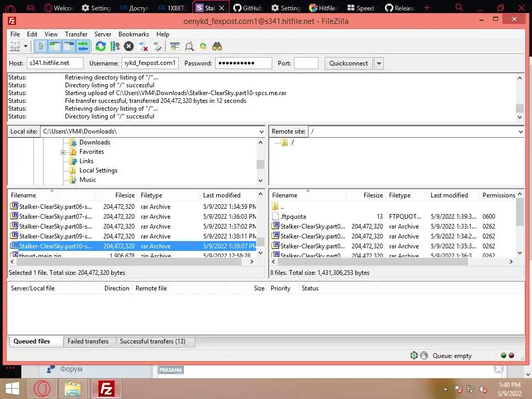The image size is (532, 399).
Task: Open directory listing filters dialog
Action: click(175, 46)
